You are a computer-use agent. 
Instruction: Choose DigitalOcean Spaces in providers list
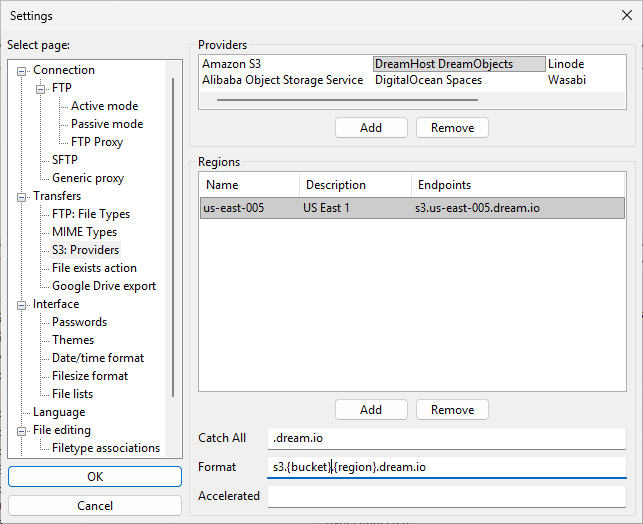click(x=428, y=80)
